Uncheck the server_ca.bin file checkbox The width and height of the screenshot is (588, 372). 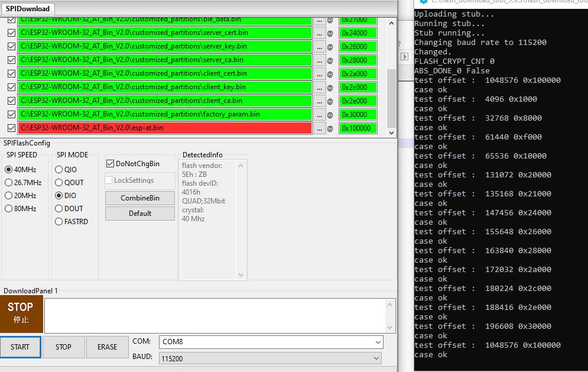12,60
